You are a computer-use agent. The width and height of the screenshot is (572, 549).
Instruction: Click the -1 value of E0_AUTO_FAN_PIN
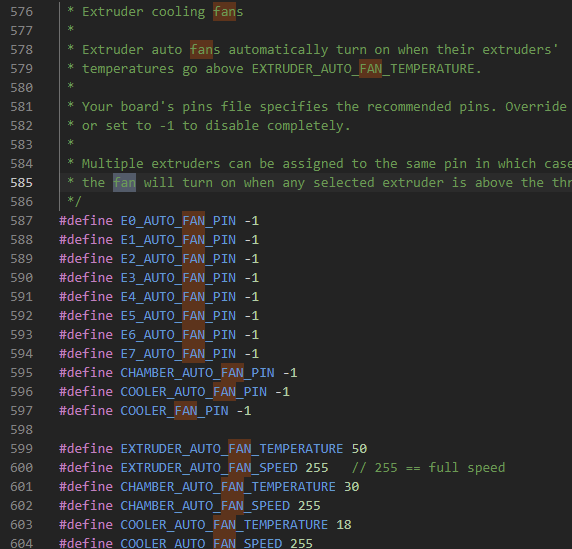tap(252, 220)
